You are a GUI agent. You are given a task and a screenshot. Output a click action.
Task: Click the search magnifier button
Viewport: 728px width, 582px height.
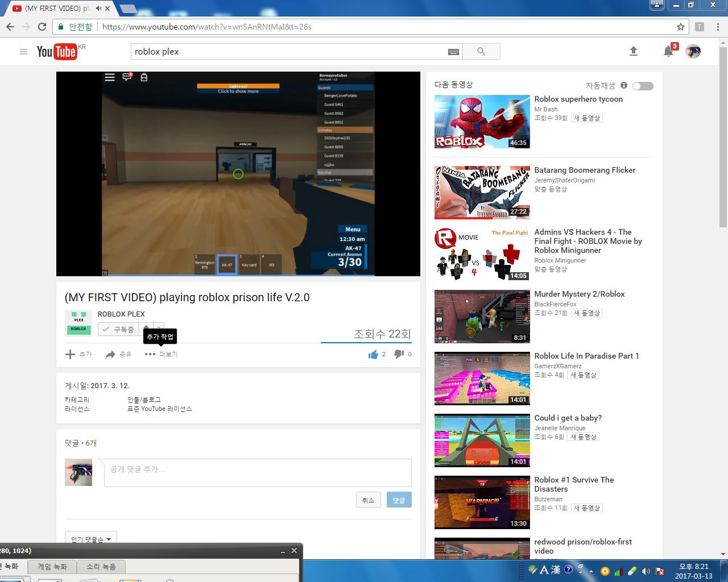(481, 52)
